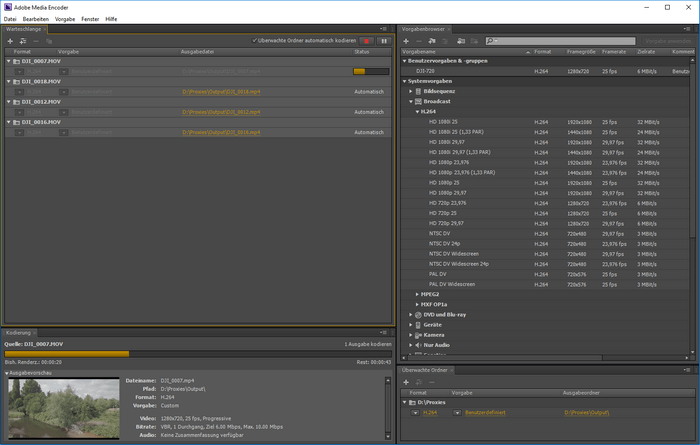Open the Hilfe menu
Viewport: 700px width, 445px height.
point(111,19)
